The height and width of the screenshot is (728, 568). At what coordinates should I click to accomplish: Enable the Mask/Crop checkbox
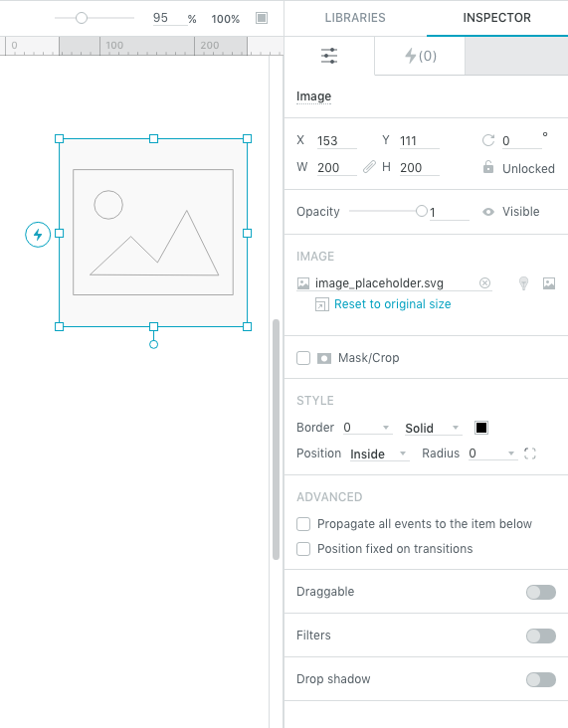pyautogui.click(x=303, y=358)
